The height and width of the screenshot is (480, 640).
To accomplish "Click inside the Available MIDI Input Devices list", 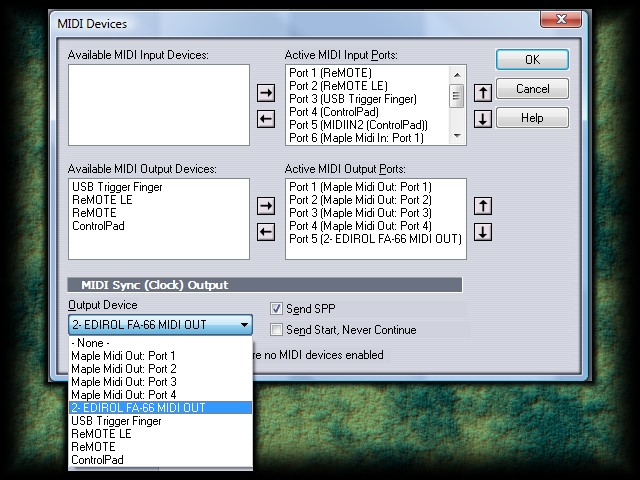I will coord(159,105).
